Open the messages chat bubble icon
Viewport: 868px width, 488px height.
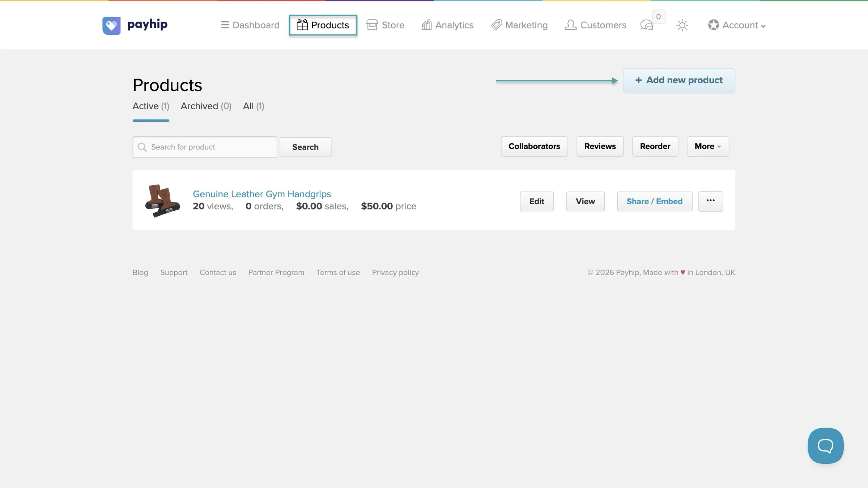647,25
